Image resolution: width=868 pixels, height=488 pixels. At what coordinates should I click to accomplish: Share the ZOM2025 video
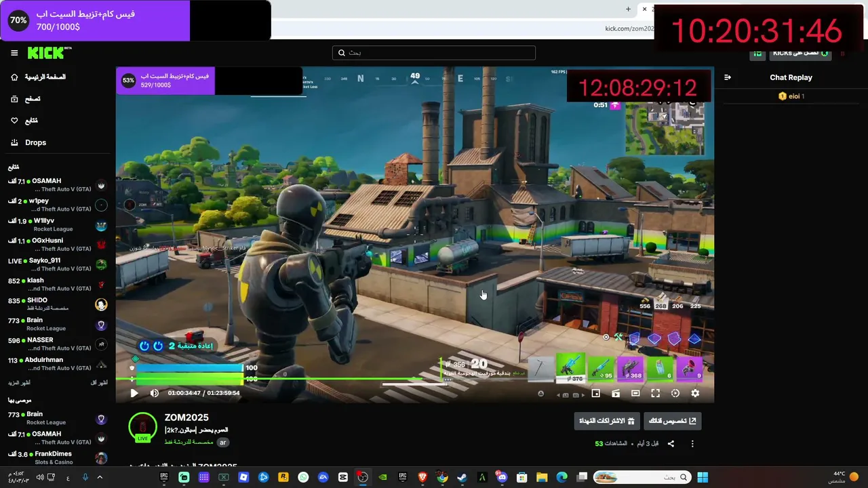671,444
